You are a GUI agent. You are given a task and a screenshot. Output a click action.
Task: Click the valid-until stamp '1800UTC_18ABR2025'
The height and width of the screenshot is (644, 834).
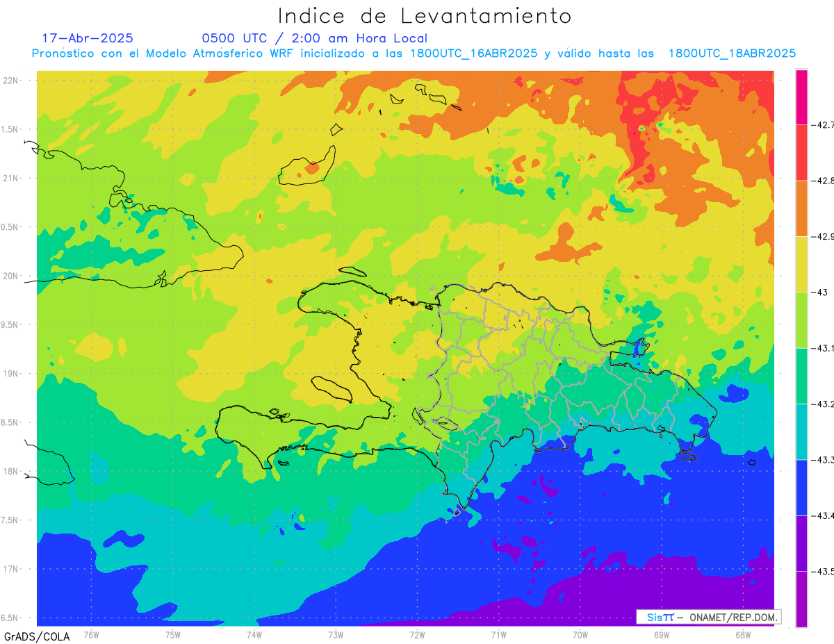pyautogui.click(x=732, y=53)
